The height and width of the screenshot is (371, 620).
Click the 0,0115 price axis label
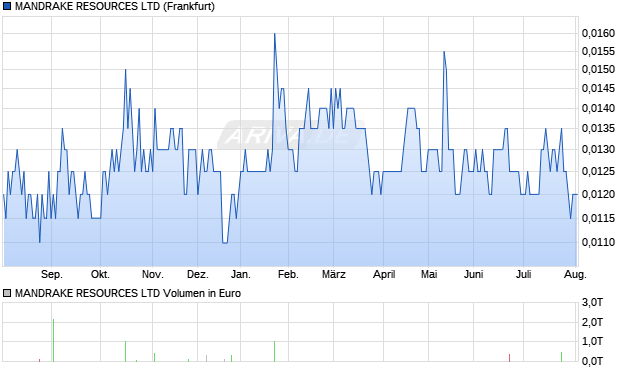click(x=598, y=218)
